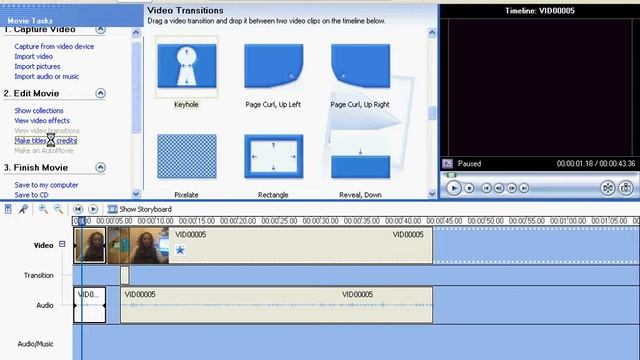Choose the Reveal, Down transition icon
This screenshot has width=640, height=360.
(360, 156)
